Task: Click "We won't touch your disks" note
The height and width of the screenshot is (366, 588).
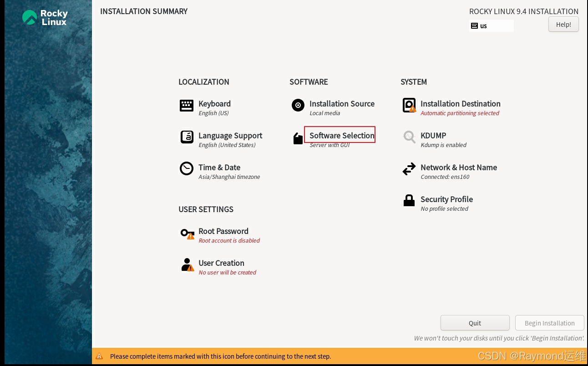Action: [499, 338]
